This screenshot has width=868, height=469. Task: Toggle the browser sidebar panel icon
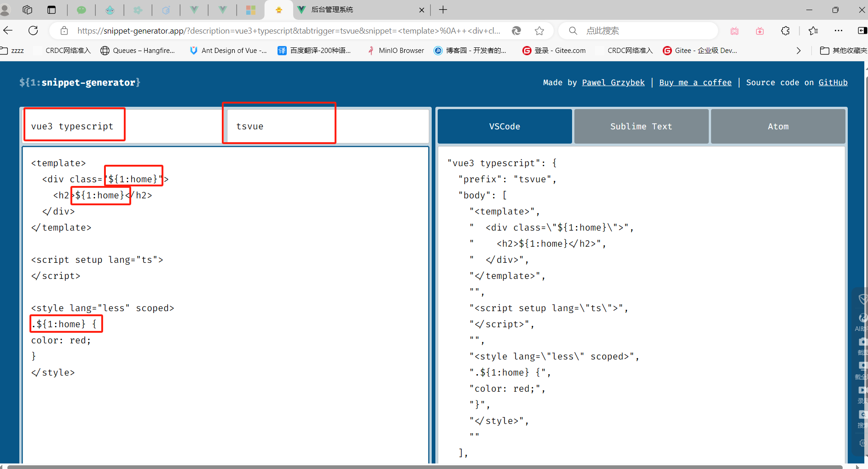(862, 31)
